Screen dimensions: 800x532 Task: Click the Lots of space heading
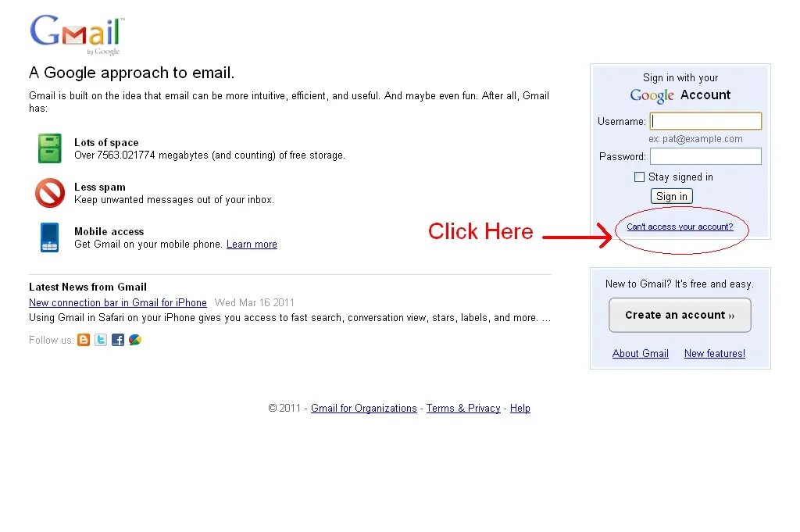click(x=106, y=142)
